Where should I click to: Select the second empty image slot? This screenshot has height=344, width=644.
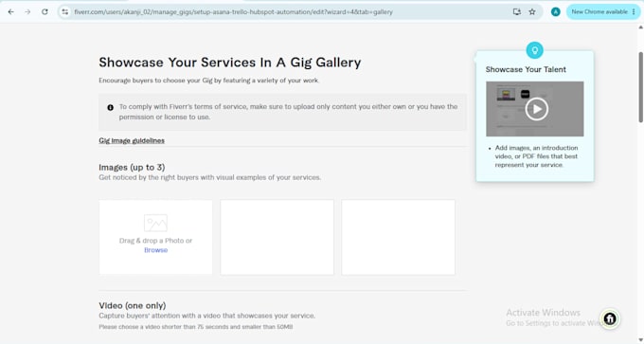pyautogui.click(x=277, y=237)
